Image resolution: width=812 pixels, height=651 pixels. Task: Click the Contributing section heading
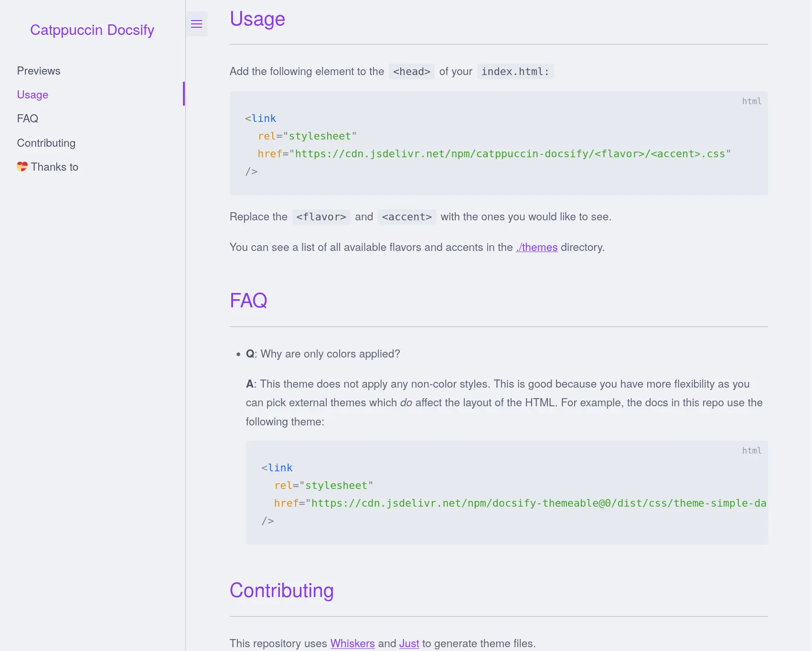[281, 590]
